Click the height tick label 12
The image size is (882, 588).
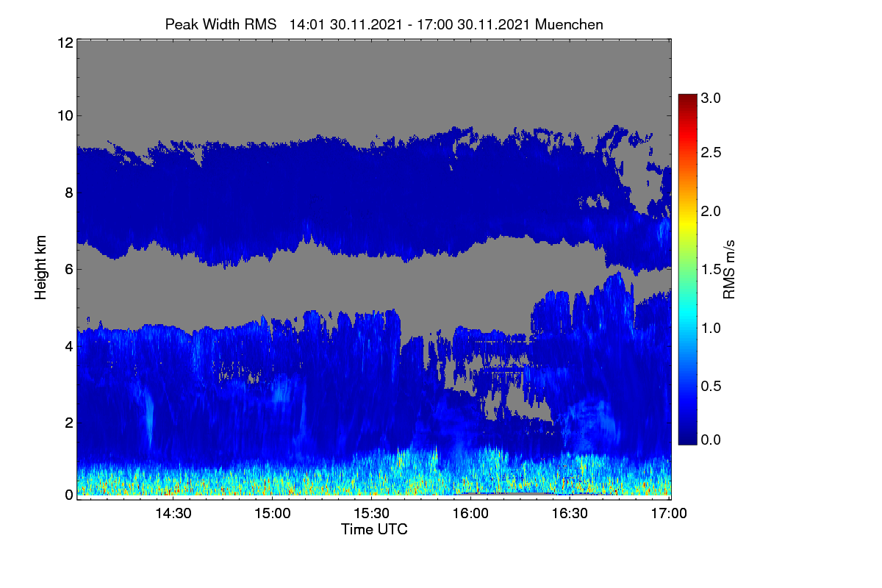(x=64, y=43)
